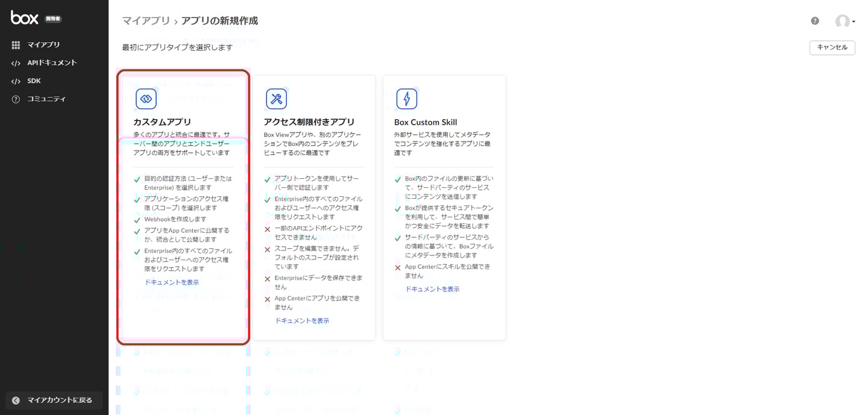868x415 pixels.
Task: Click the マイアカウントに戻る button
Action: click(54, 400)
